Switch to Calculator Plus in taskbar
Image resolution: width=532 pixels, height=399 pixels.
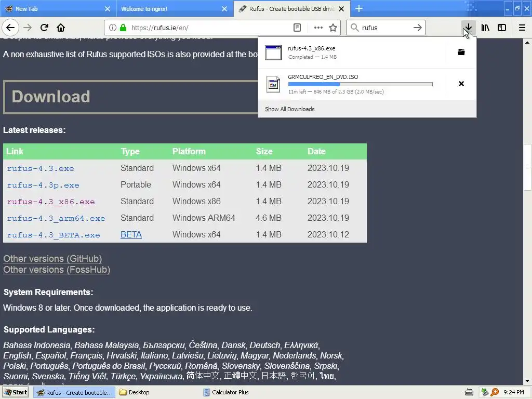pos(226,392)
